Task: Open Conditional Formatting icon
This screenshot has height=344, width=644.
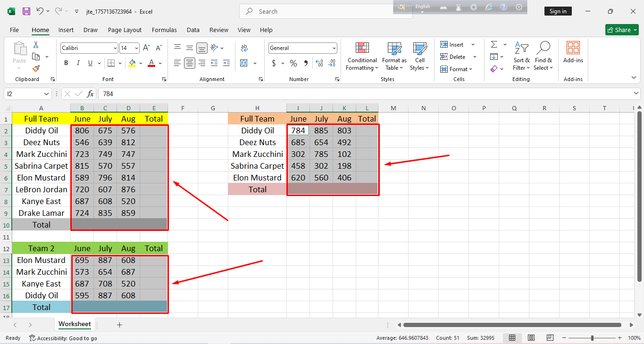Action: pyautogui.click(x=362, y=48)
